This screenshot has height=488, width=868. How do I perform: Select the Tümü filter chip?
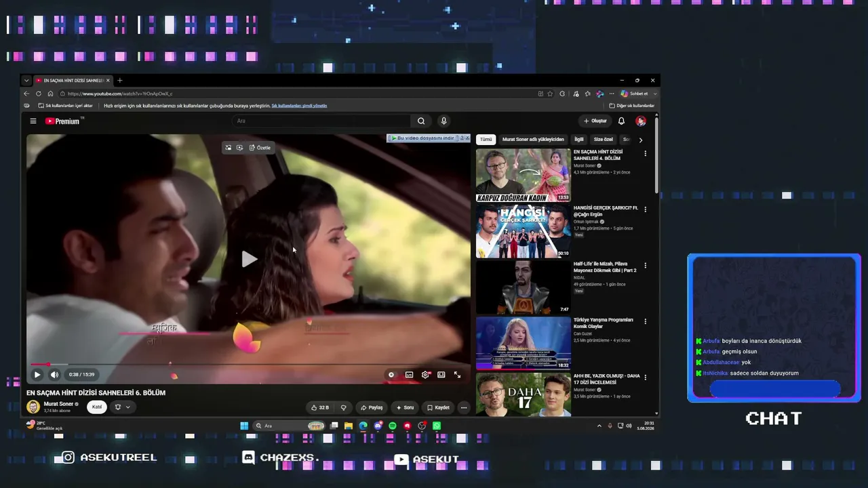[486, 140]
